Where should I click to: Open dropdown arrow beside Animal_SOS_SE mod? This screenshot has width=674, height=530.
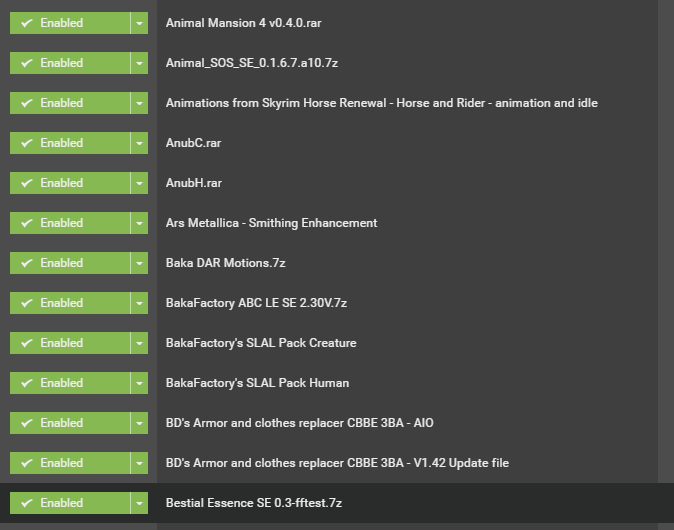point(139,63)
